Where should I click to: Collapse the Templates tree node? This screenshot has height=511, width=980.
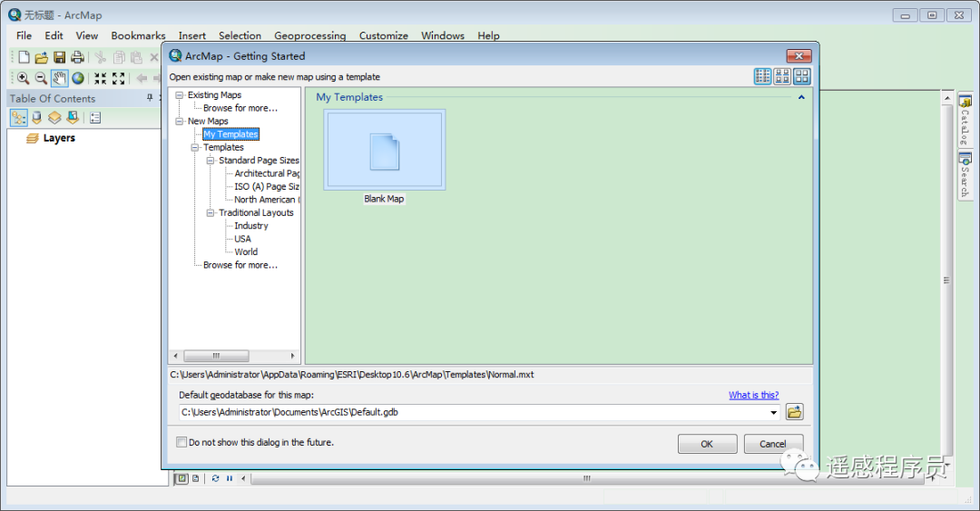point(195,148)
